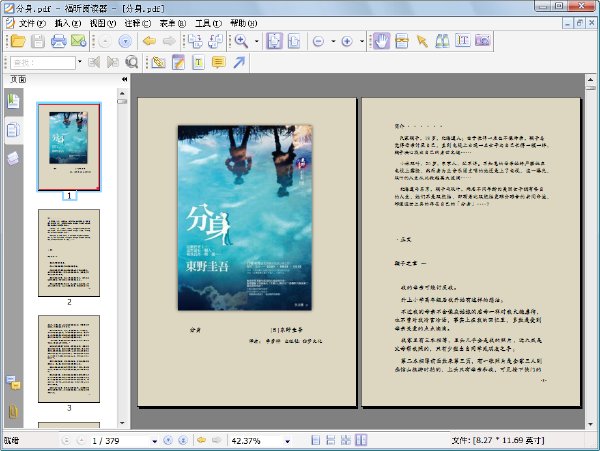The width and height of the screenshot is (600, 451).
Task: Open the Find field dropdown arrow
Action: [x=80, y=62]
